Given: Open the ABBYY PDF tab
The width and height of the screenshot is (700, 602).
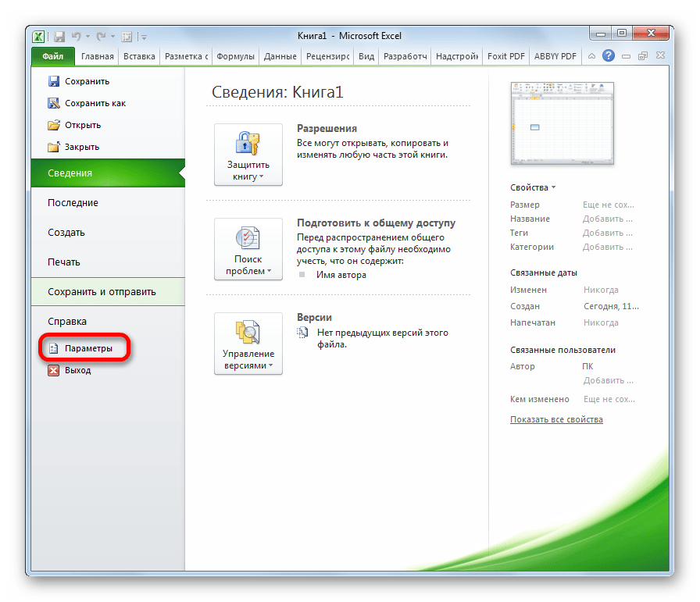Looking at the screenshot, I should pos(555,56).
